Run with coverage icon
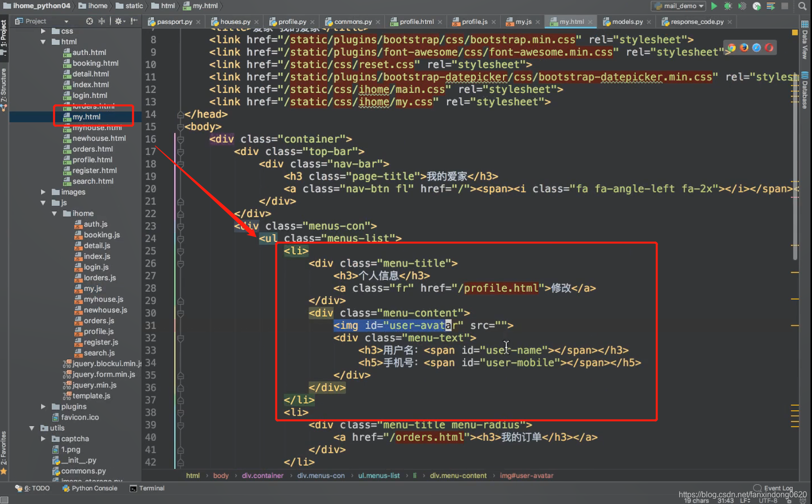This screenshot has height=504, width=812. (x=742, y=6)
